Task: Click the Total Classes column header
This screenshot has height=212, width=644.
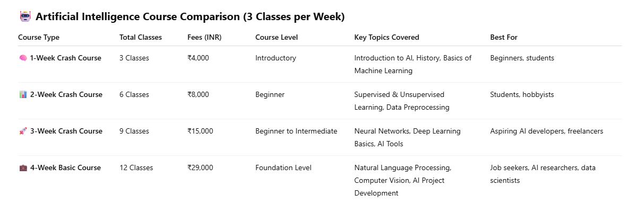Action: click(141, 38)
